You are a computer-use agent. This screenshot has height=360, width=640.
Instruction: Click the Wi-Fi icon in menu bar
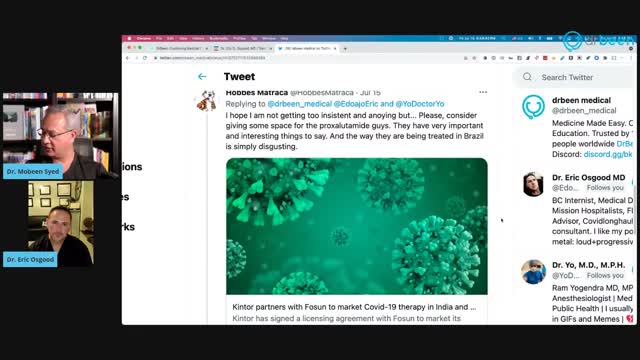point(560,38)
